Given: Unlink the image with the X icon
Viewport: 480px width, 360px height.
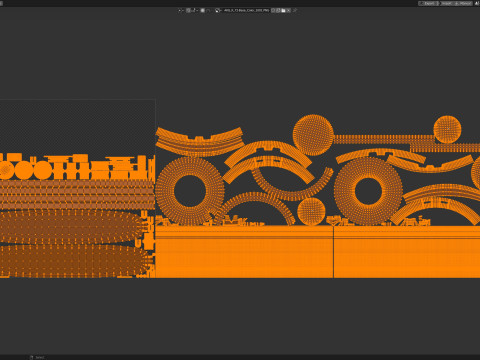Looking at the screenshot, I should [x=288, y=10].
